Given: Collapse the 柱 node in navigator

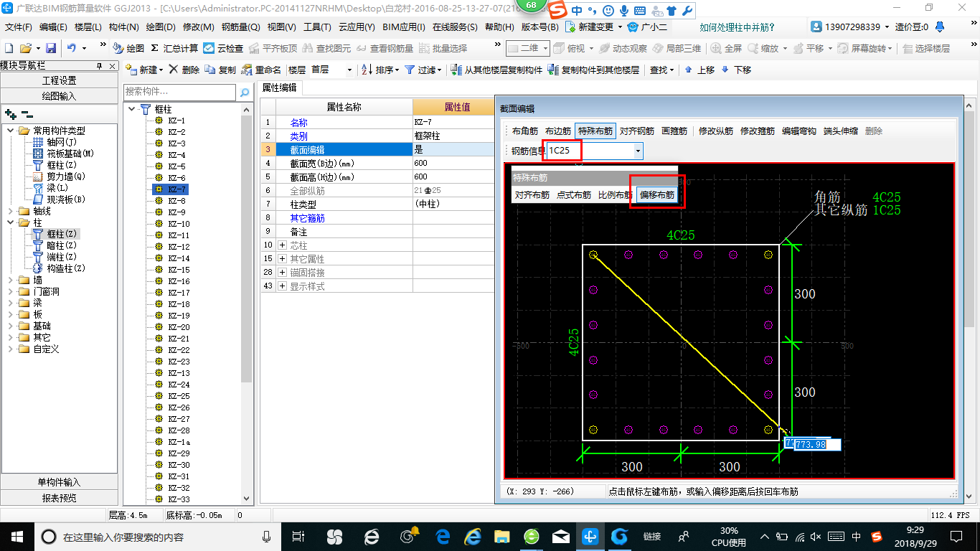Looking at the screenshot, I should coord(11,222).
